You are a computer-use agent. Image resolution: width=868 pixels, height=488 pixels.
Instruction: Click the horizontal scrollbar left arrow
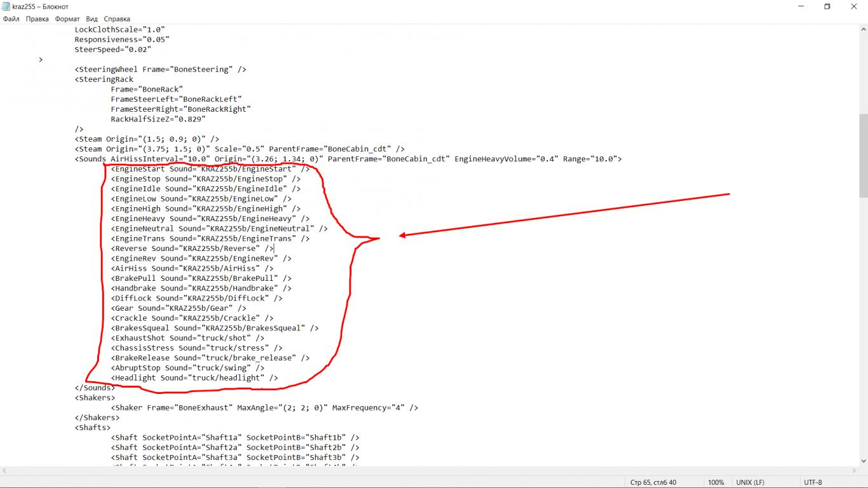pos(4,470)
